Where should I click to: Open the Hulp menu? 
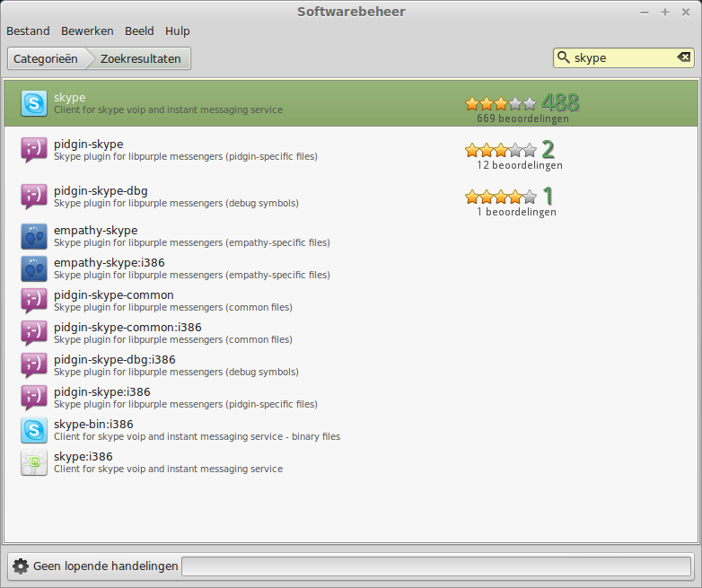(x=177, y=31)
